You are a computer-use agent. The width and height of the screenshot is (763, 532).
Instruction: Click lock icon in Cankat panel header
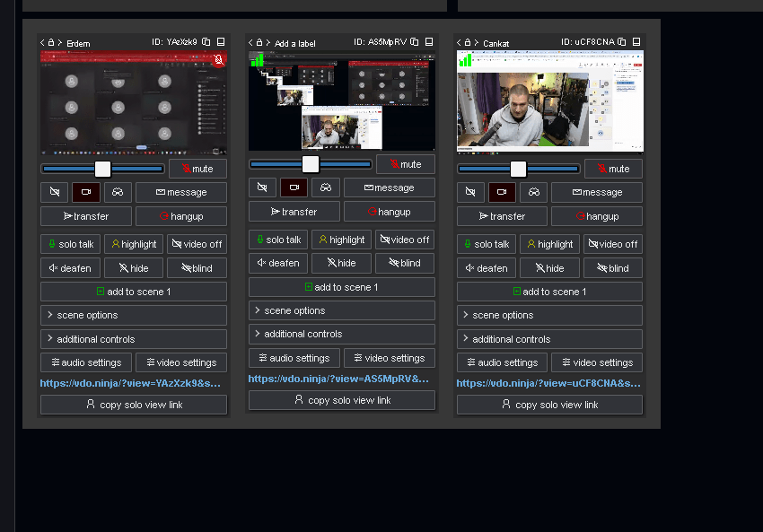(x=468, y=42)
